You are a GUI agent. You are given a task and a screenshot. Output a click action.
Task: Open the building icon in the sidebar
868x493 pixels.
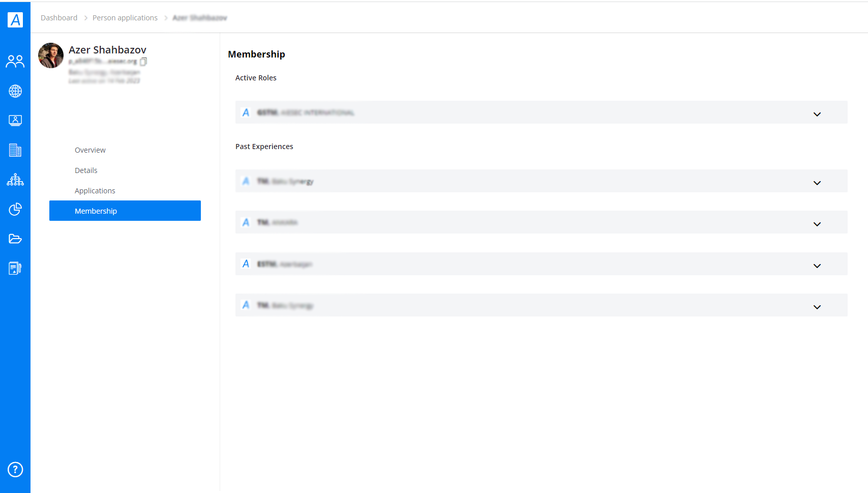click(x=15, y=150)
